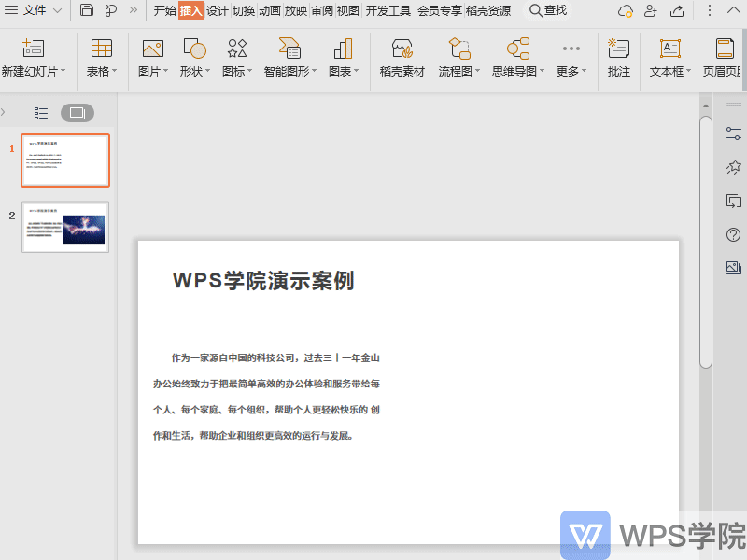The height and width of the screenshot is (560, 747).
Task: Open the star animation pane icon in sidebar
Action: pyautogui.click(x=734, y=167)
